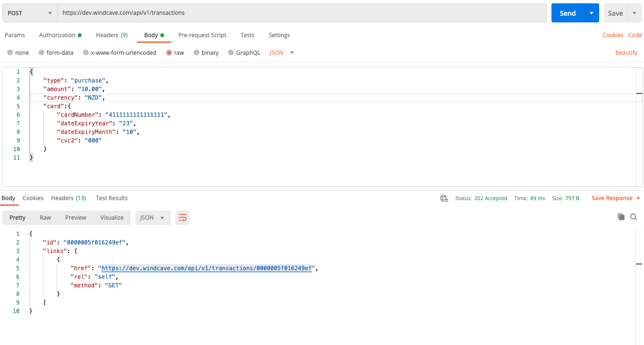The height and width of the screenshot is (345, 644).
Task: Click the "links" array line in response
Action: tap(60, 251)
